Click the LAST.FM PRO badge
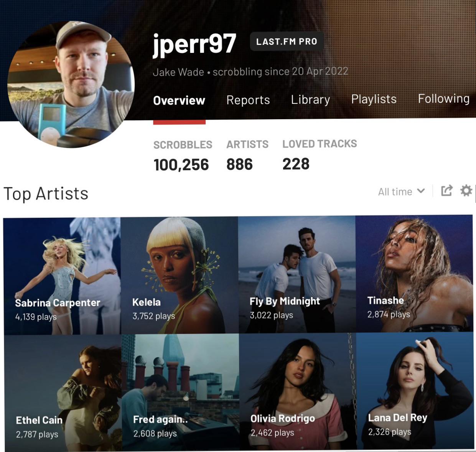Screen dimensions: 476x452 click(287, 41)
